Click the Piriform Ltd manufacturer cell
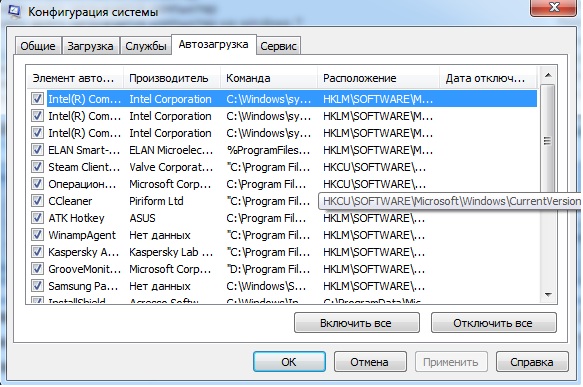 pyautogui.click(x=156, y=201)
